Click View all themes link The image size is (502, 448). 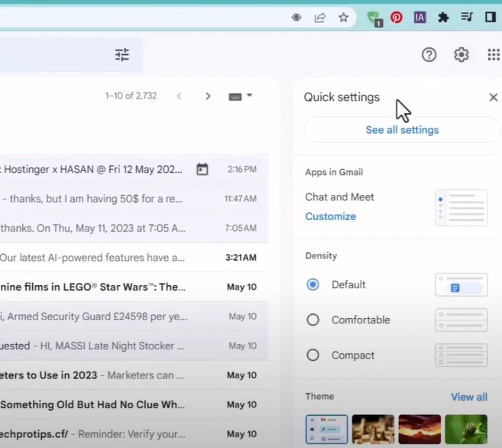(469, 397)
